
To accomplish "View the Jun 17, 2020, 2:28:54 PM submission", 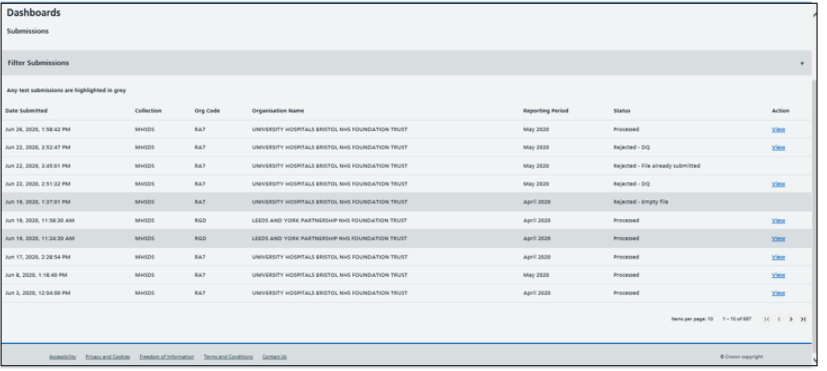I will pyautogui.click(x=778, y=256).
